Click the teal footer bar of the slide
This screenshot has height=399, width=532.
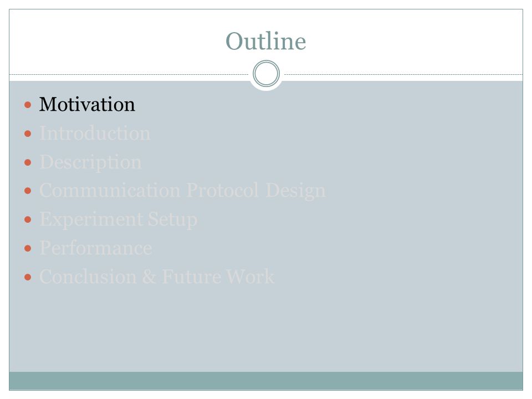[266, 381]
